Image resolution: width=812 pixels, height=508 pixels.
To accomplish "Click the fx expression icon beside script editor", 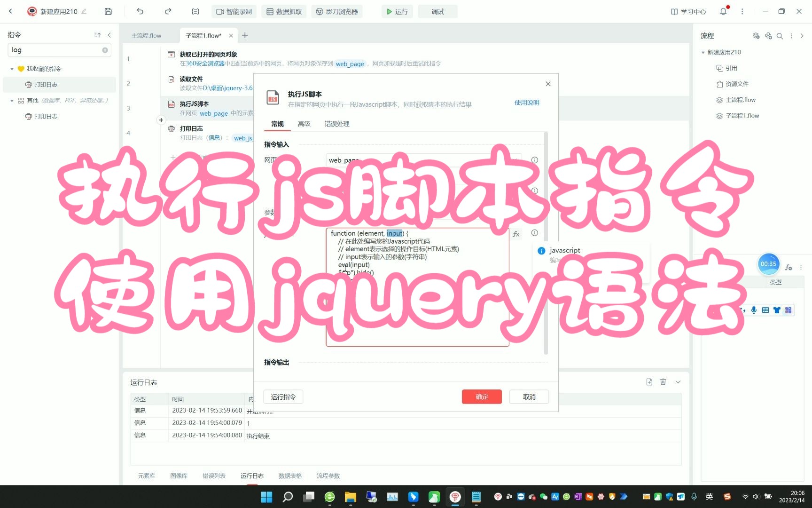I will tap(516, 234).
